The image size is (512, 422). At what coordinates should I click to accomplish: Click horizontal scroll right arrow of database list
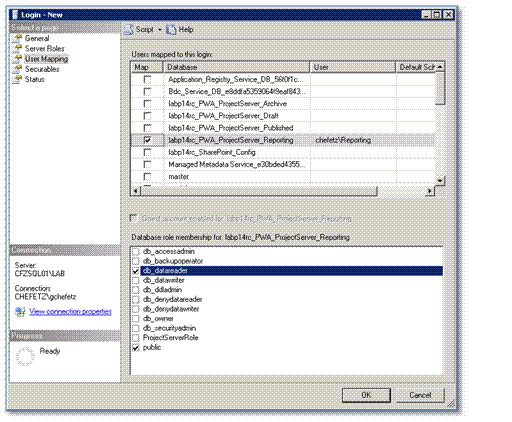pos(430,191)
